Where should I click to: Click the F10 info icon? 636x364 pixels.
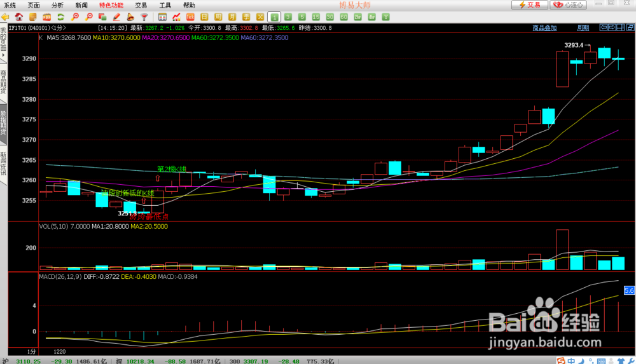[x=46, y=17]
